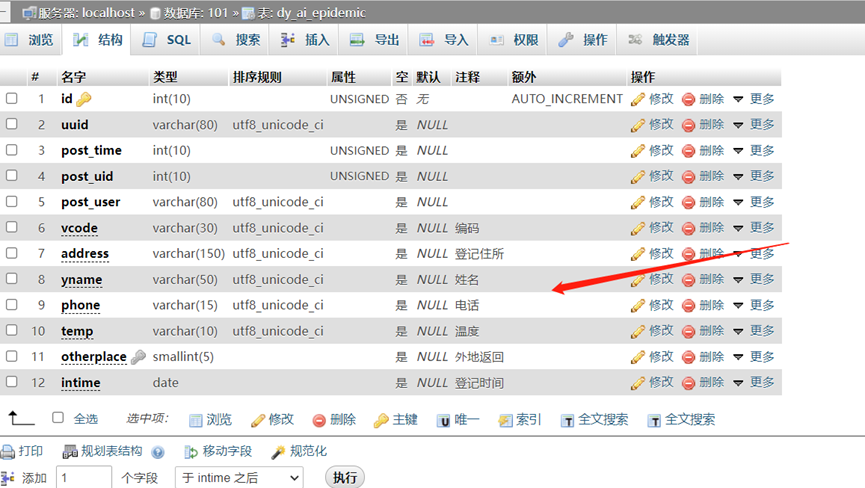Viewport: 865px width, 488px height.
Task: Click the add-columns count input field
Action: pyautogui.click(x=84, y=478)
